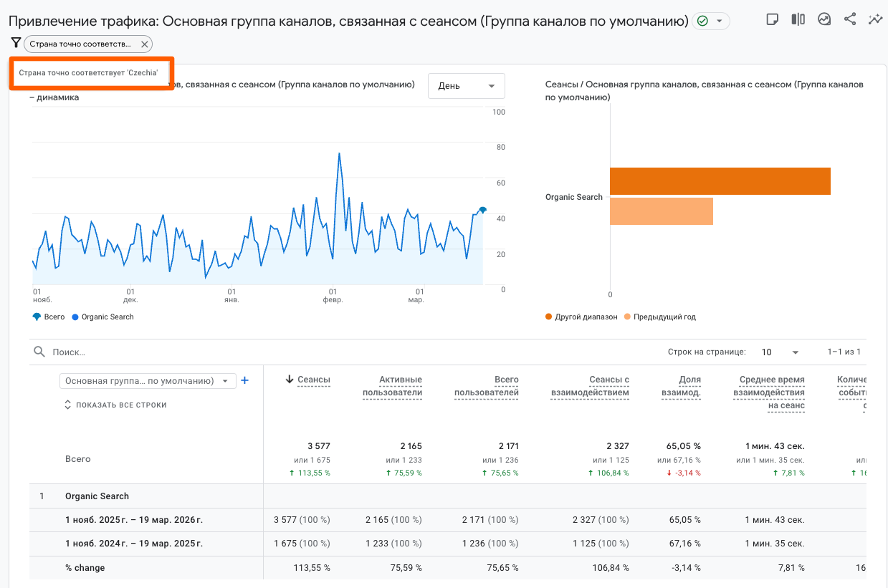
Task: Open the 'День' granularity dropdown
Action: point(467,86)
